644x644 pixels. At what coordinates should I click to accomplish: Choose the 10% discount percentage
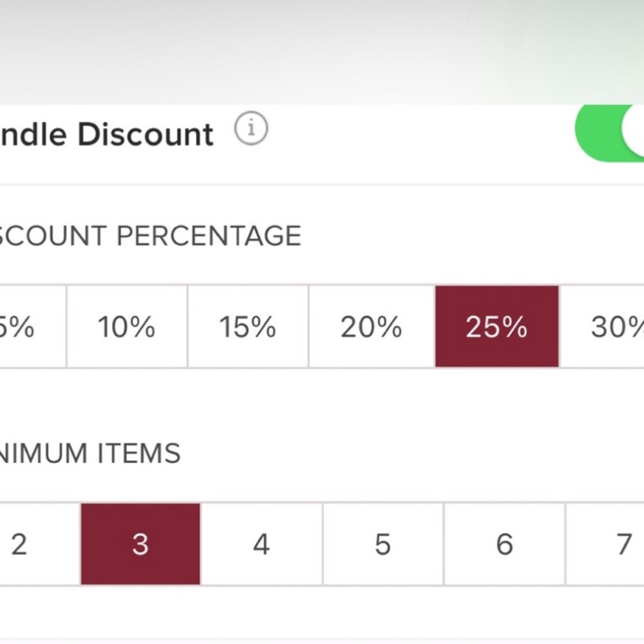pos(127,327)
